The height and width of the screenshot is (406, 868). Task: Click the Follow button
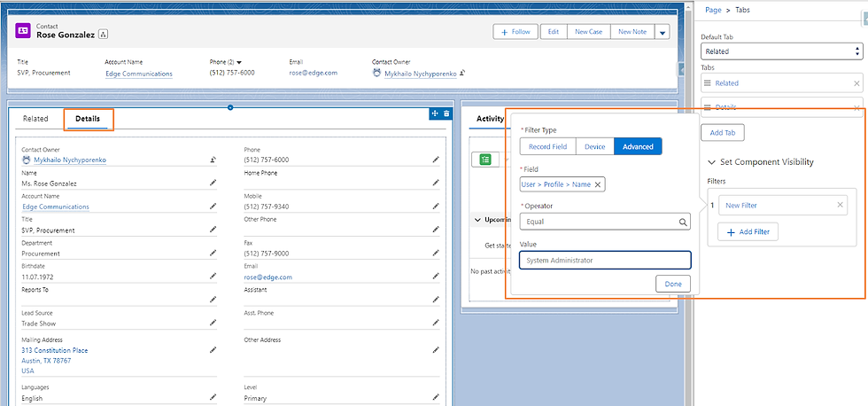[515, 32]
